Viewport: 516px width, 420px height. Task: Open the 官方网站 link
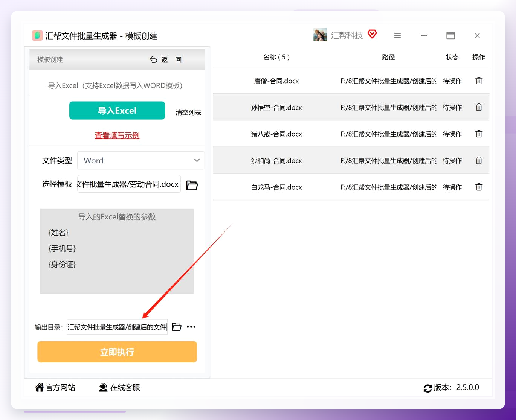pos(55,387)
